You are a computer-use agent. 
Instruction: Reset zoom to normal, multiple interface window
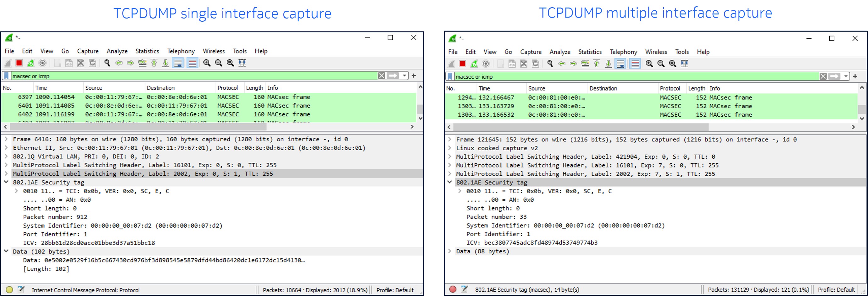pyautogui.click(x=673, y=64)
